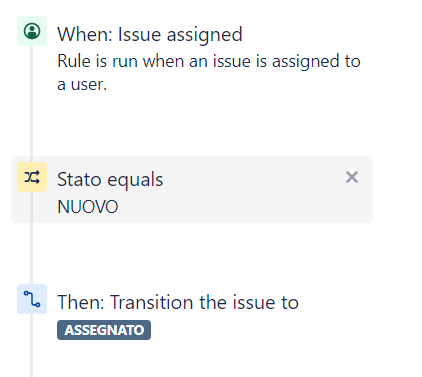This screenshot has height=377, width=422.
Task: Open the 'Then: Transition the issue to' heading
Action: pyautogui.click(x=178, y=302)
